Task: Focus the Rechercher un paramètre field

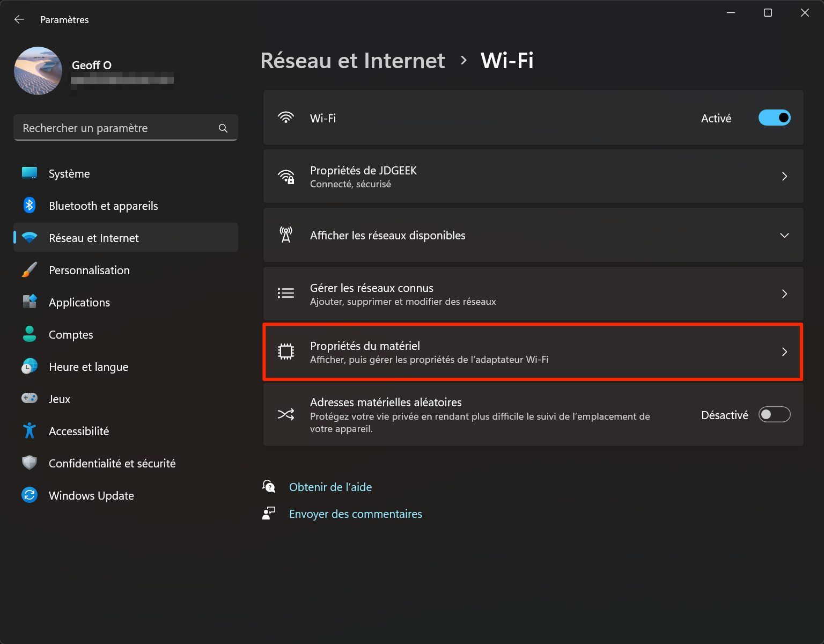Action: point(126,128)
